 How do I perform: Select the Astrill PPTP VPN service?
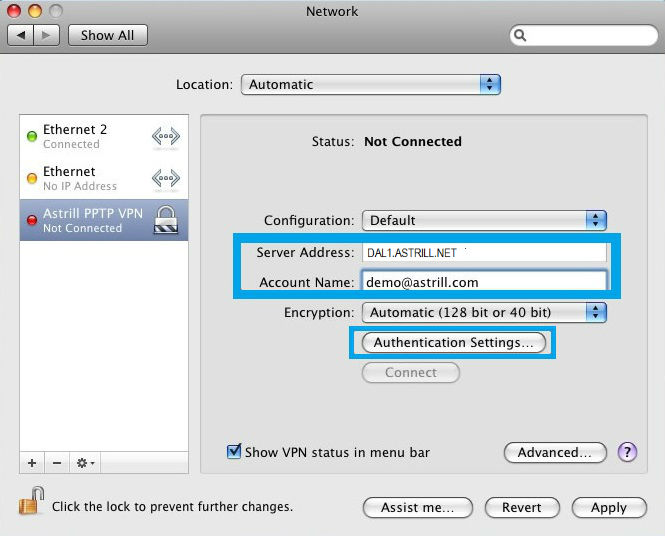coord(104,220)
